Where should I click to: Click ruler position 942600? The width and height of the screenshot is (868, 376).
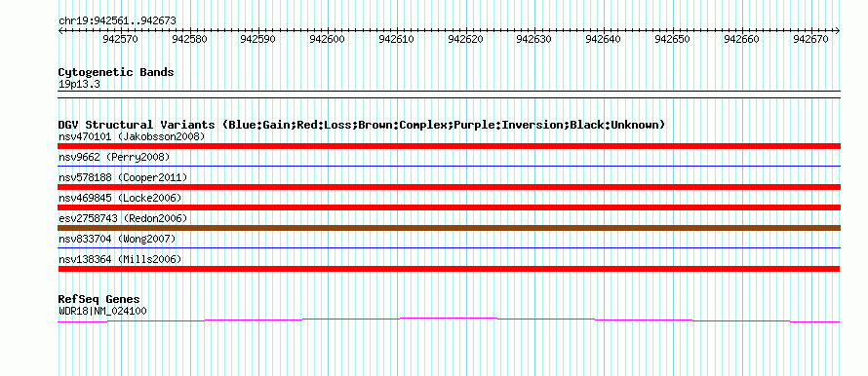coord(328,39)
